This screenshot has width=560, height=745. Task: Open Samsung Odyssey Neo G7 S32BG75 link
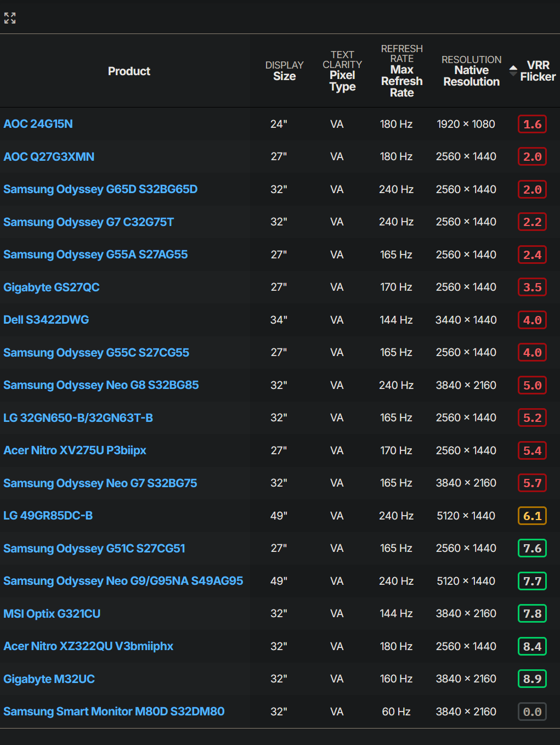100,483
